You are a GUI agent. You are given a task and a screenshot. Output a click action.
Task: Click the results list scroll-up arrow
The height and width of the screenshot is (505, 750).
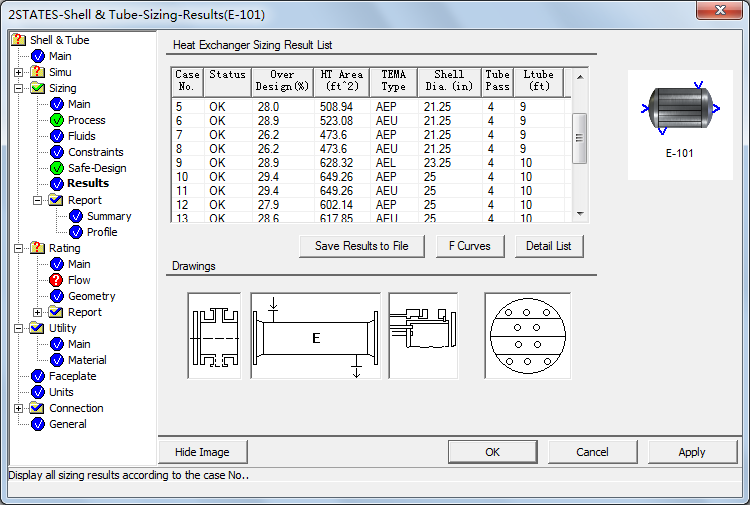(580, 77)
